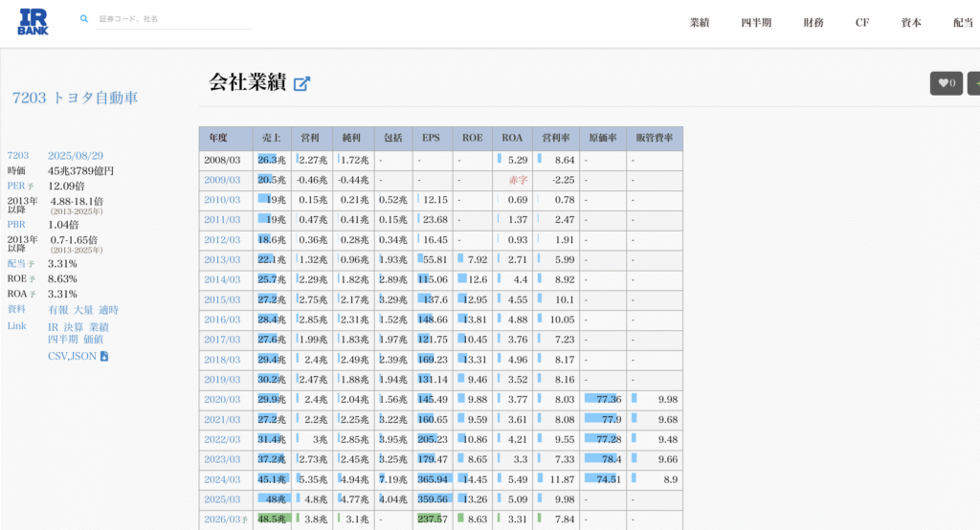980x530 pixels.
Task: Click the 365.94 EPS cell
Action: click(x=433, y=479)
